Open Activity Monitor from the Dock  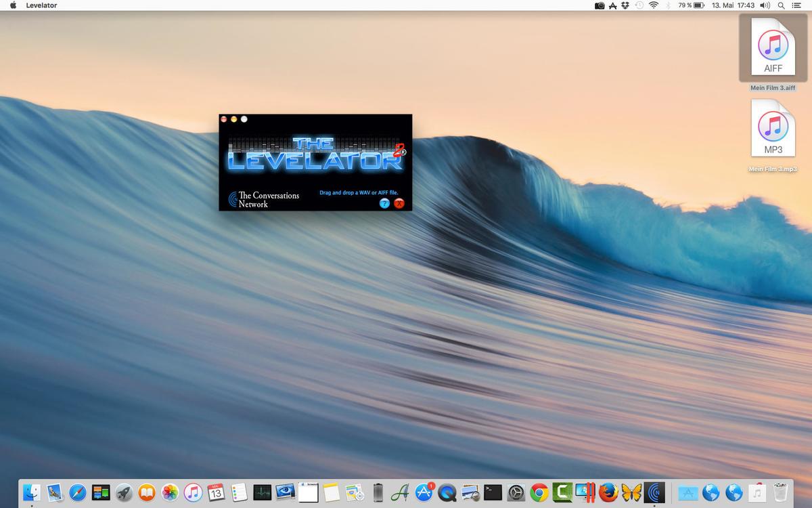point(262,492)
